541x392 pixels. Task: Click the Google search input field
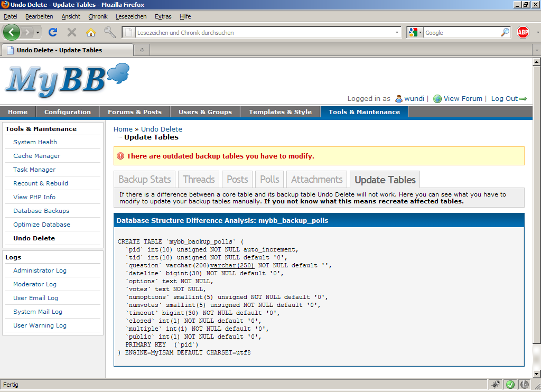(x=461, y=32)
